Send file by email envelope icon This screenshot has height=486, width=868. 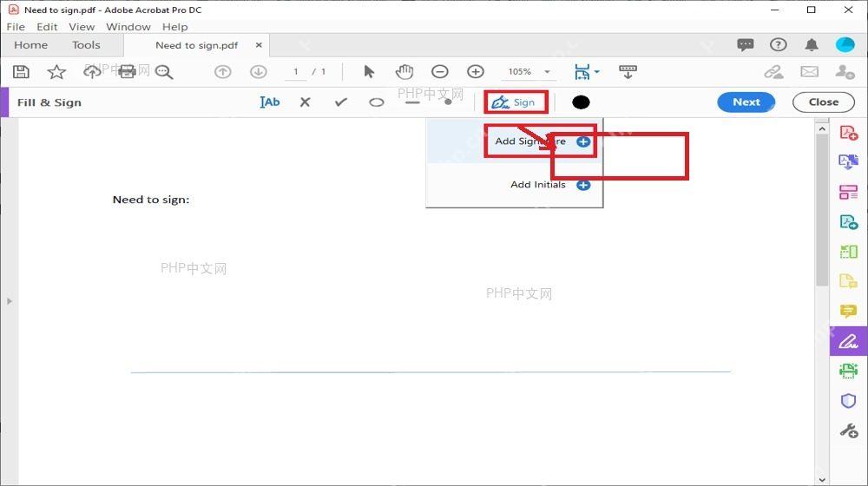pyautogui.click(x=809, y=71)
